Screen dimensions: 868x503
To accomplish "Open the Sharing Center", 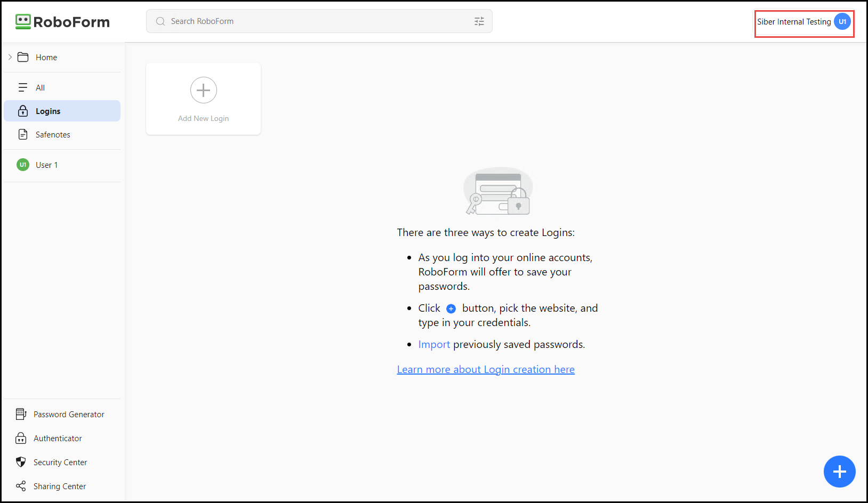I will point(59,486).
